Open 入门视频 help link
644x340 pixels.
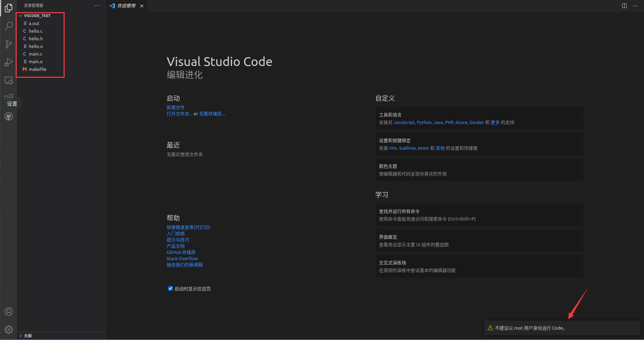(176, 234)
